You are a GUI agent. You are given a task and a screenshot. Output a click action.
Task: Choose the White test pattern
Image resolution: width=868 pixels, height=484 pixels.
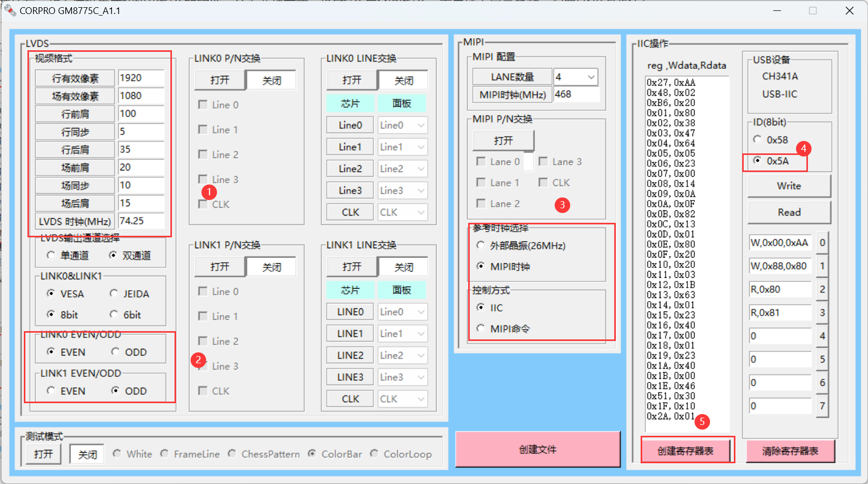tap(117, 453)
